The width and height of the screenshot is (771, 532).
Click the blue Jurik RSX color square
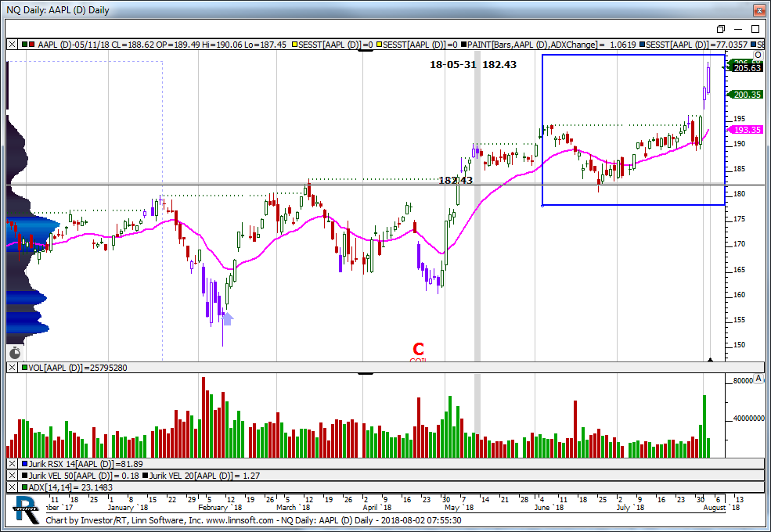click(x=24, y=464)
